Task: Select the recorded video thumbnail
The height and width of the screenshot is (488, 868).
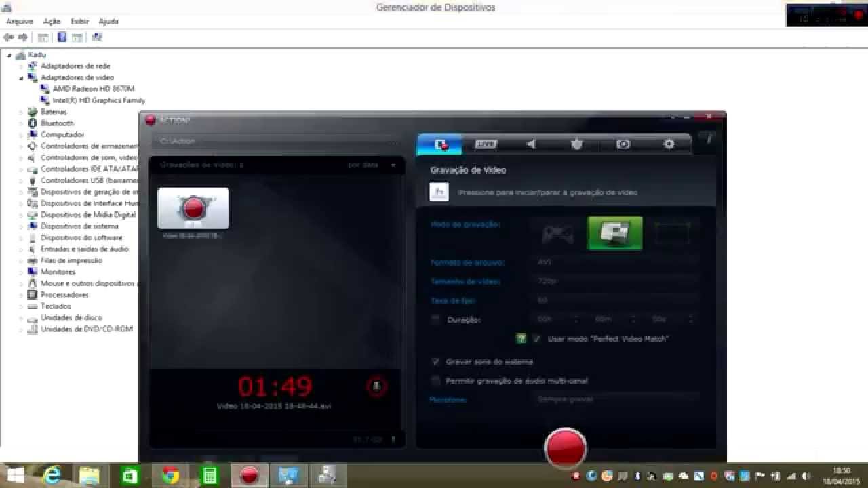Action: (x=193, y=208)
